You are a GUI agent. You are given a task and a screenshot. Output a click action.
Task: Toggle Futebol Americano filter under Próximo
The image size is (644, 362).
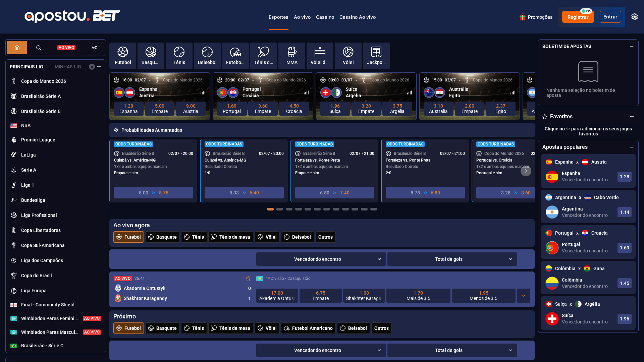click(x=308, y=328)
